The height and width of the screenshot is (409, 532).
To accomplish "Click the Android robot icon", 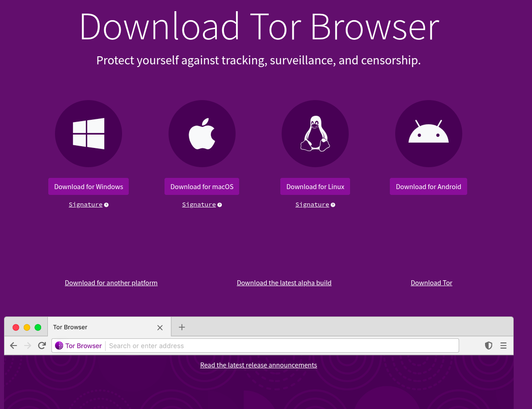I will point(429,131).
